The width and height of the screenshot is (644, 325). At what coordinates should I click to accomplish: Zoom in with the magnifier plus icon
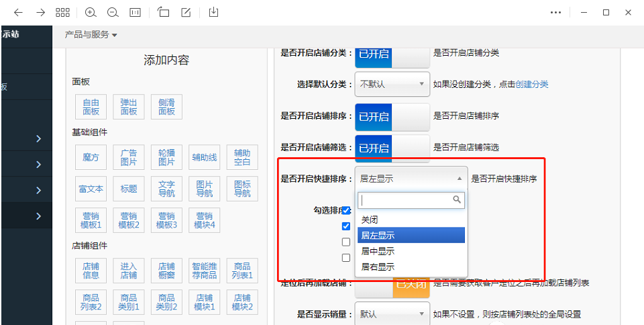[x=91, y=13]
